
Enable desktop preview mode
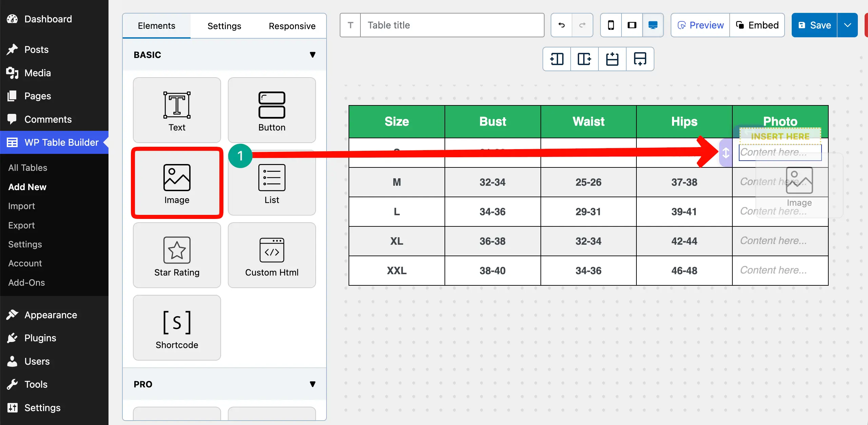(x=653, y=25)
